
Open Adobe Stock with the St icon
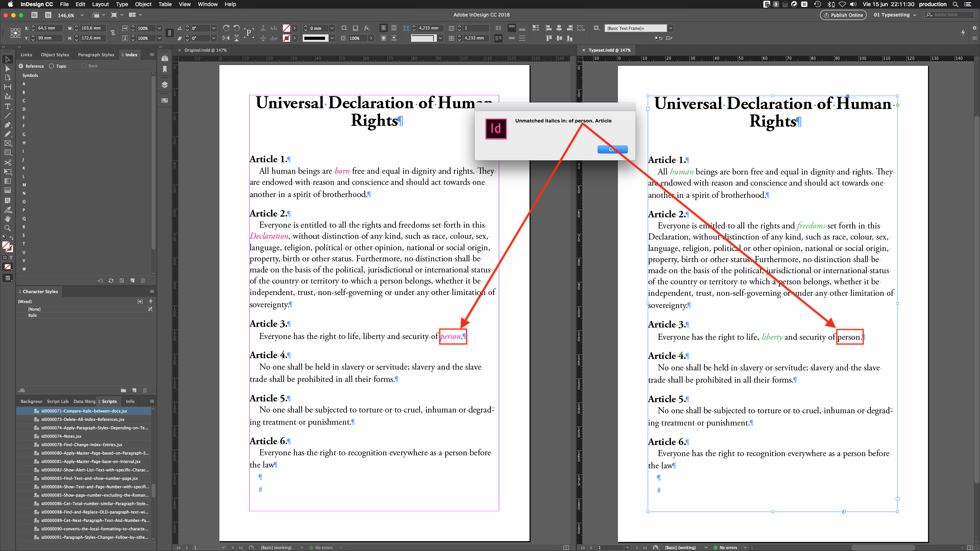48,15
